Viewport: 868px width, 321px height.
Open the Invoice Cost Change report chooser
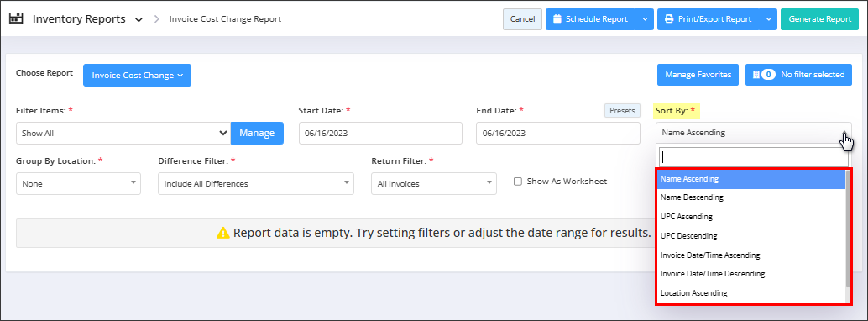(138, 76)
